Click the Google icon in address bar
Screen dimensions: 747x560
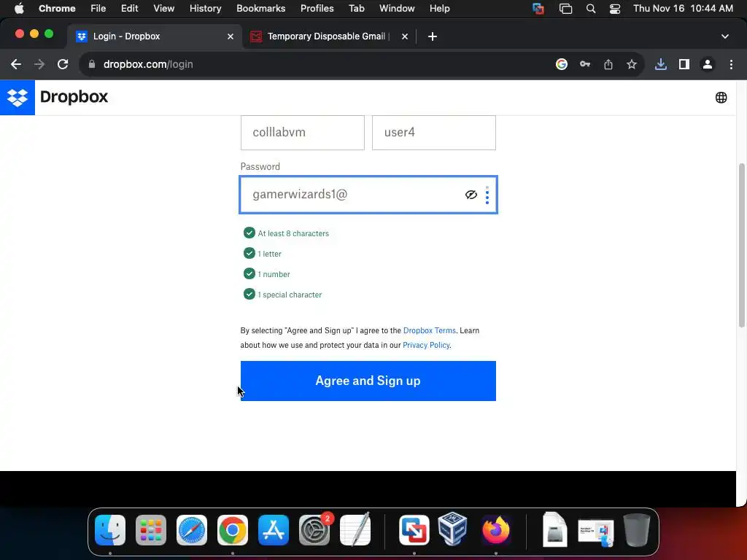(561, 64)
